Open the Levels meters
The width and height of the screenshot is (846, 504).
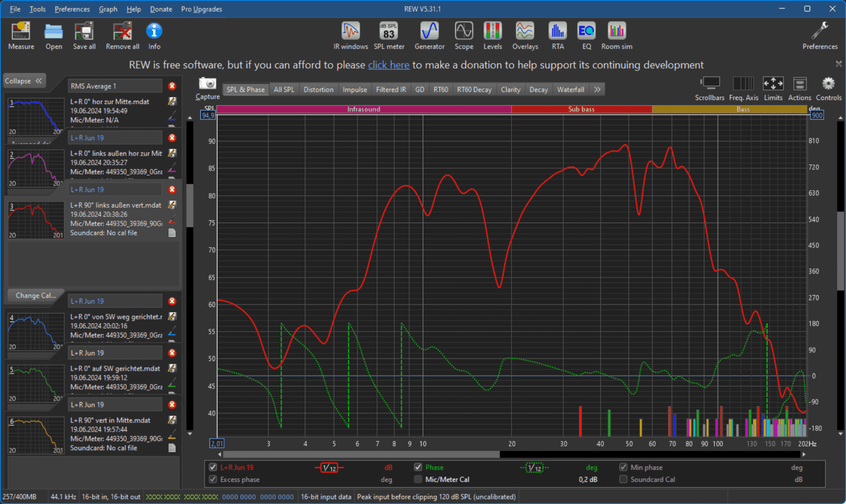(x=493, y=36)
